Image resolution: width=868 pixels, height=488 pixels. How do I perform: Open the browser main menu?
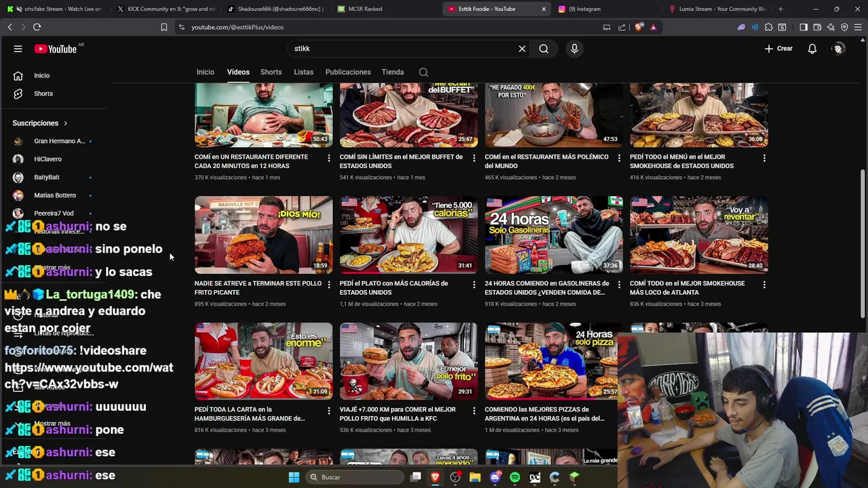click(x=858, y=27)
